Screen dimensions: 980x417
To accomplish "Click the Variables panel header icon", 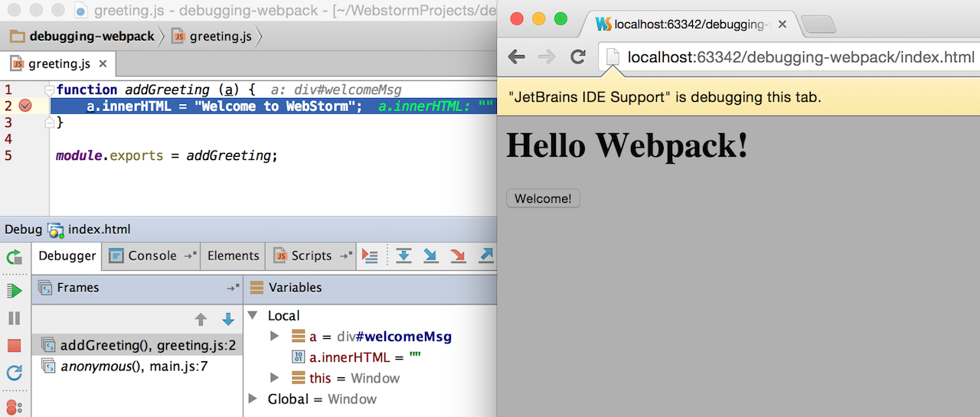I will 256,288.
